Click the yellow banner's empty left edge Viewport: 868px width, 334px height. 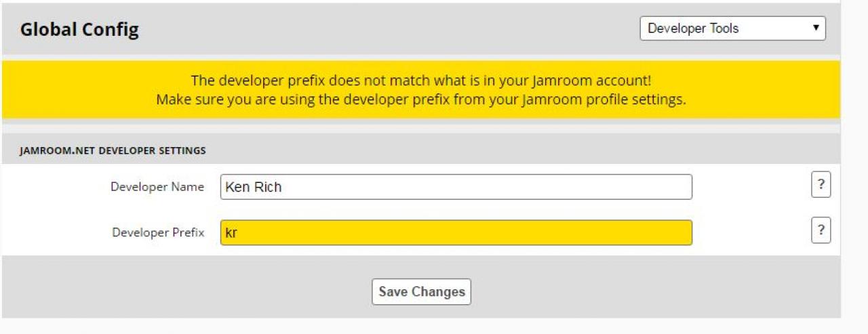coord(54,89)
